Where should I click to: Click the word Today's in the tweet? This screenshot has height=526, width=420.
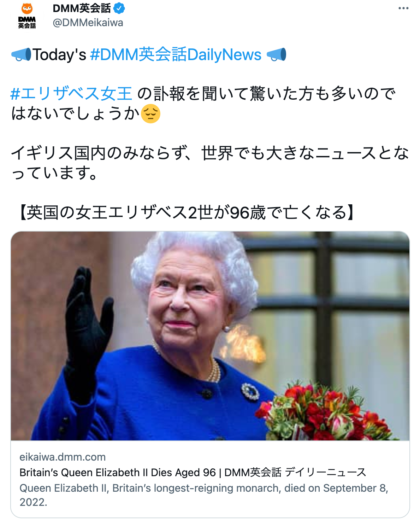(x=59, y=55)
